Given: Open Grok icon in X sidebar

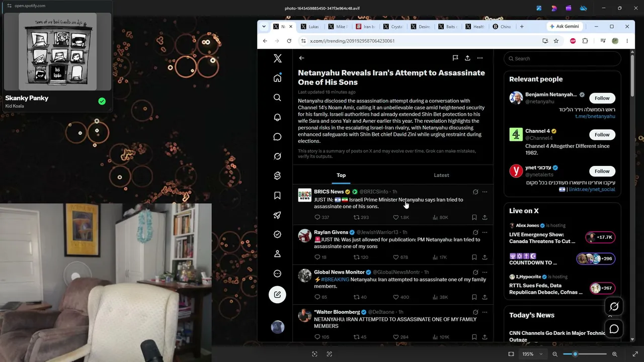Looking at the screenshot, I should pyautogui.click(x=277, y=156).
